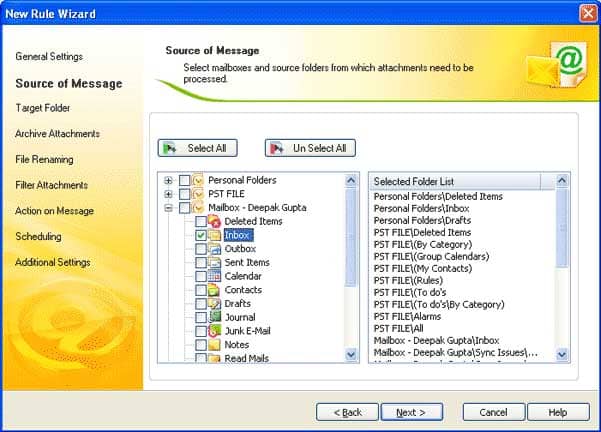Click the Notes folder icon
The height and width of the screenshot is (432, 601).
(x=215, y=345)
